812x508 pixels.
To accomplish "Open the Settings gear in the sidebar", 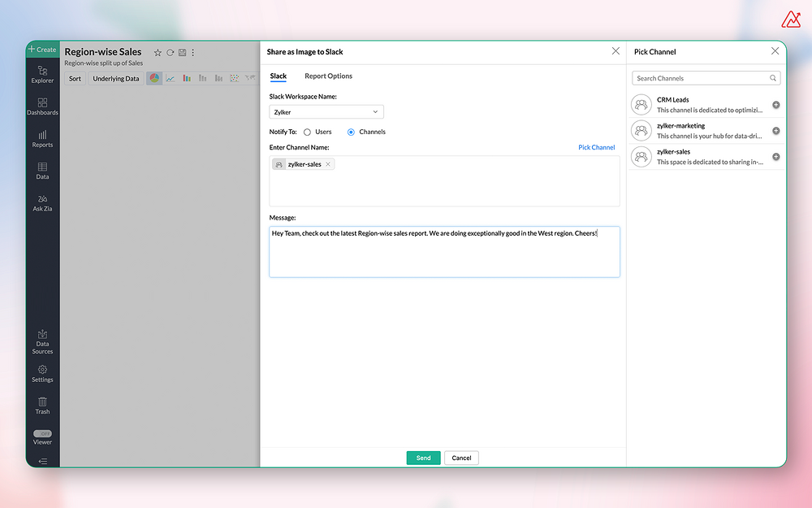I will [42, 373].
